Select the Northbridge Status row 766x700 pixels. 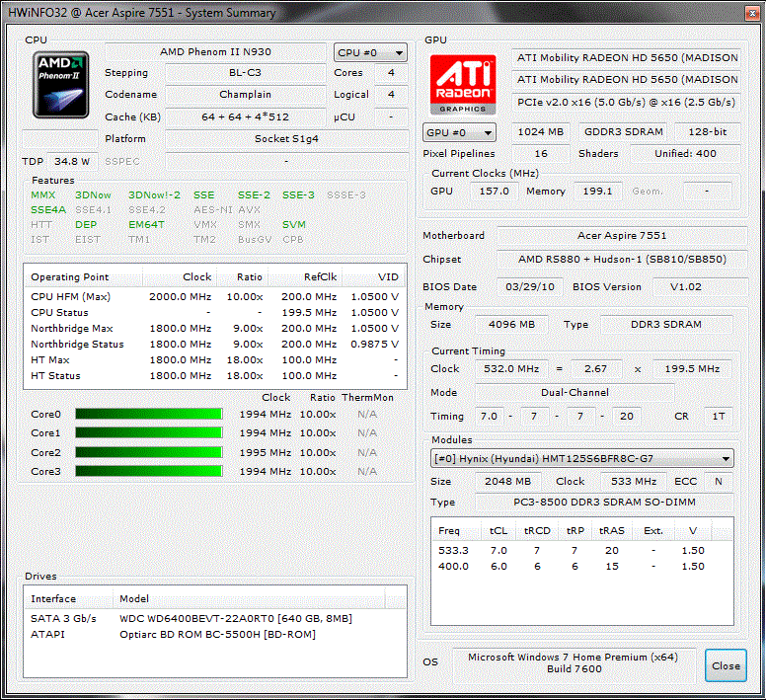click(x=215, y=344)
